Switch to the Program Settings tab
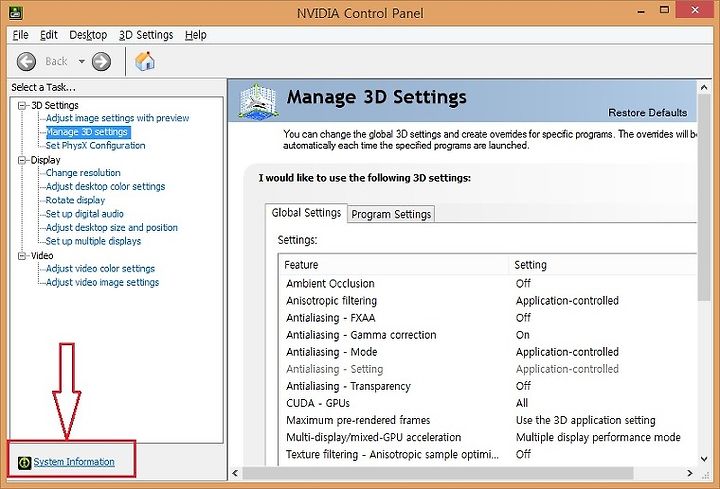Image resolution: width=720 pixels, height=489 pixels. (391, 214)
